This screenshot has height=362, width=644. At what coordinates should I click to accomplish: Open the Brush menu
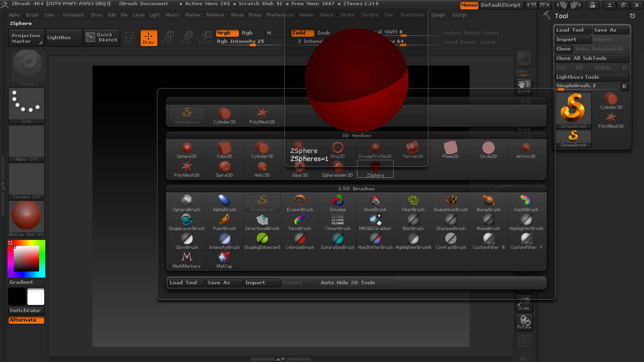(x=32, y=15)
